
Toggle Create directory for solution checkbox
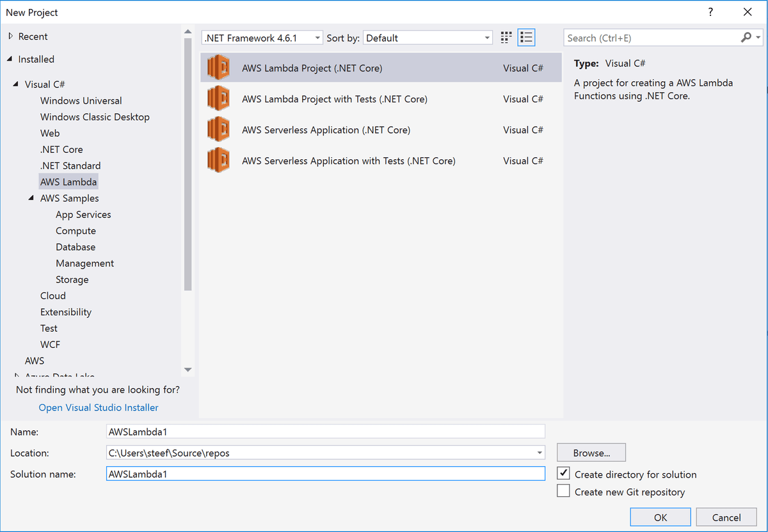point(563,474)
